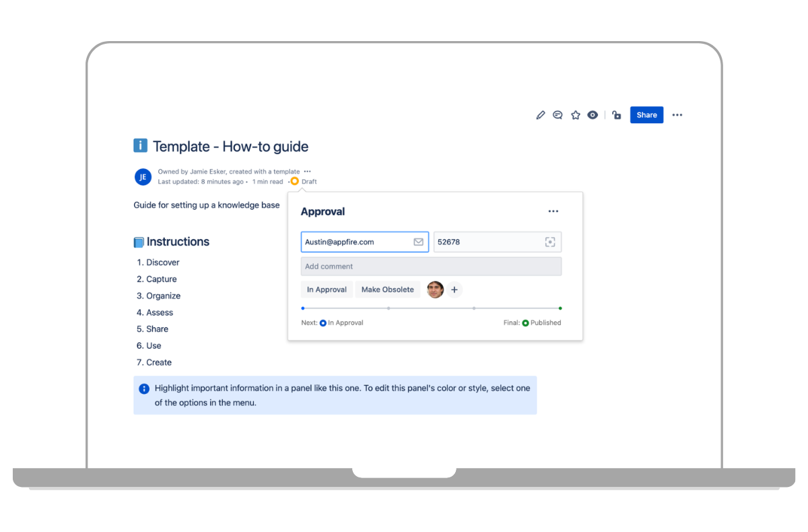The height and width of the screenshot is (532, 808).
Task: Click the scan icon in code field
Action: point(550,242)
